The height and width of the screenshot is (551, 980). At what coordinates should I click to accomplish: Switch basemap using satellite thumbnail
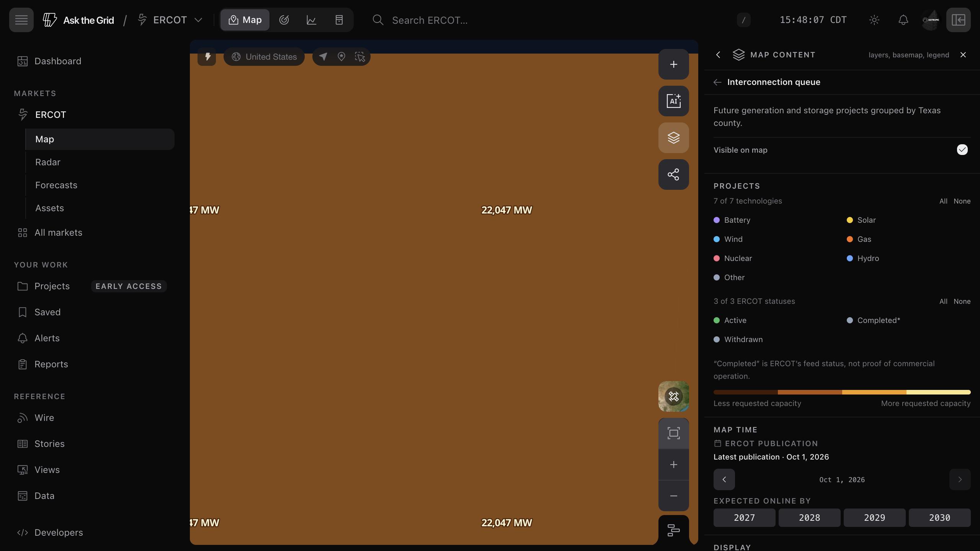click(x=673, y=396)
